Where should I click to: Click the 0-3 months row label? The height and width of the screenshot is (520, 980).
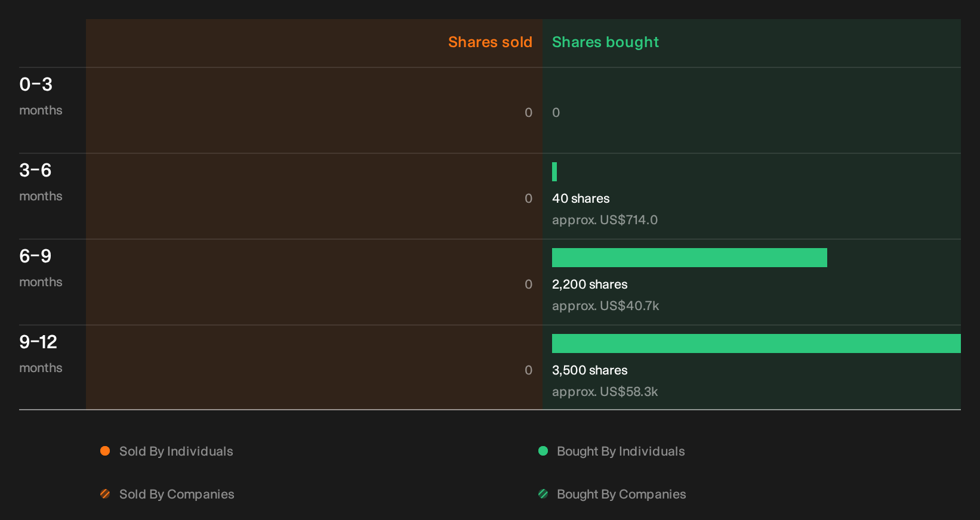pyautogui.click(x=41, y=97)
